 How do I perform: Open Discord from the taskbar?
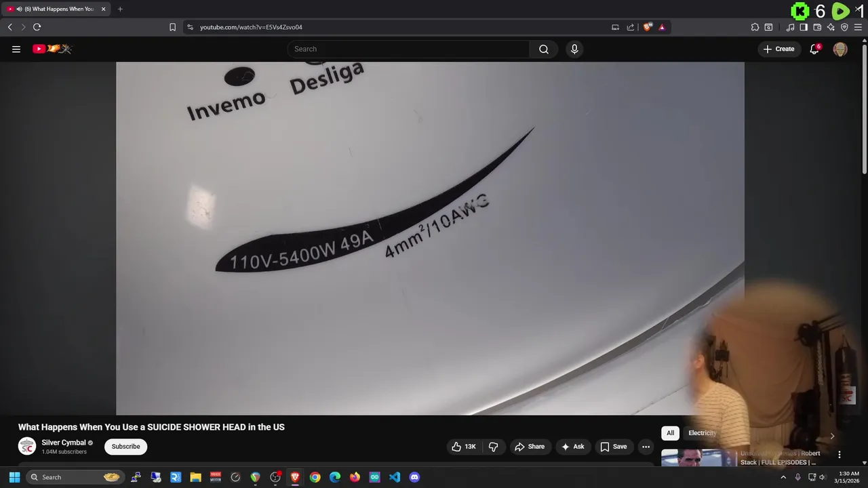pyautogui.click(x=414, y=477)
